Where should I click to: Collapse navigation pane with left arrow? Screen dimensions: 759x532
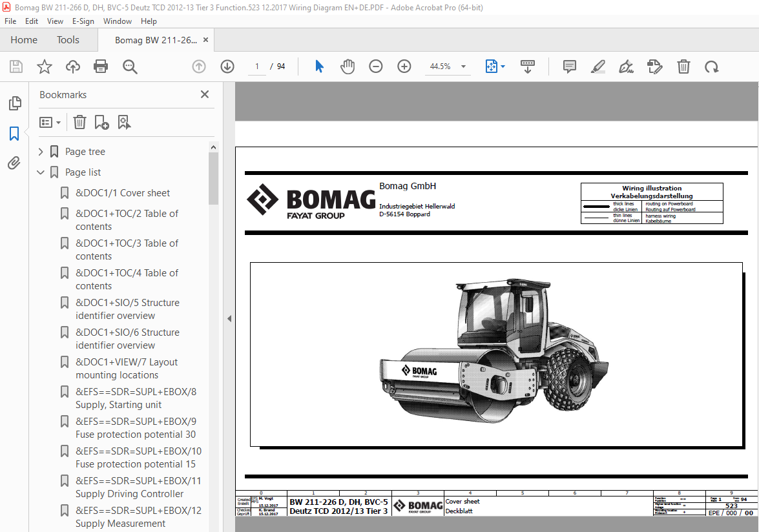229,318
